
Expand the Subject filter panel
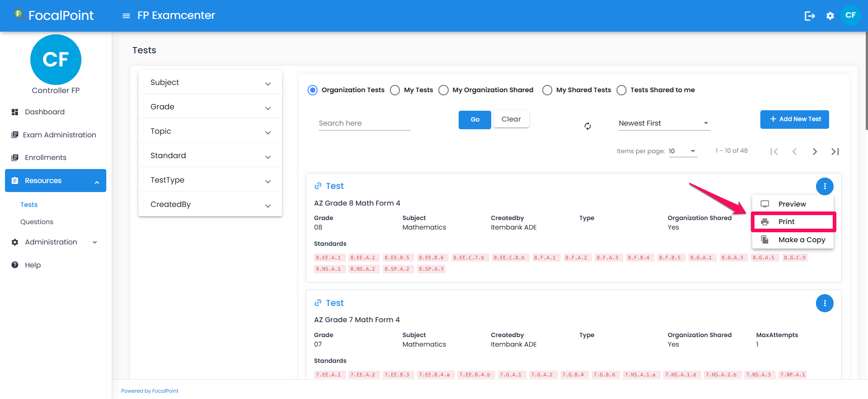tap(210, 83)
